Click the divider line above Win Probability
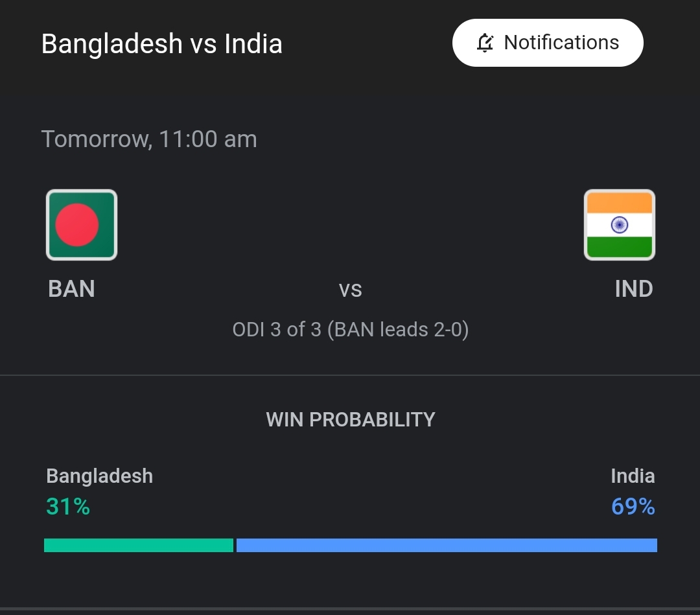 click(350, 375)
